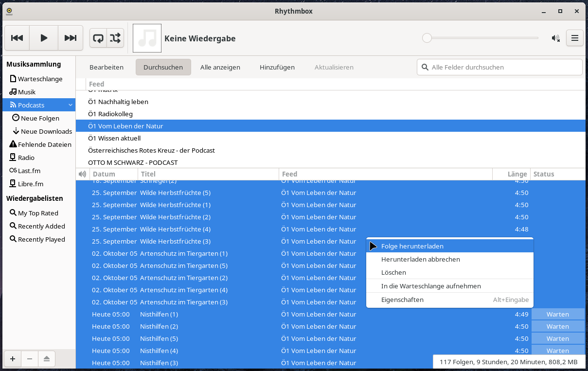
Task: Click the Alle anzeigen button
Action: coord(220,67)
